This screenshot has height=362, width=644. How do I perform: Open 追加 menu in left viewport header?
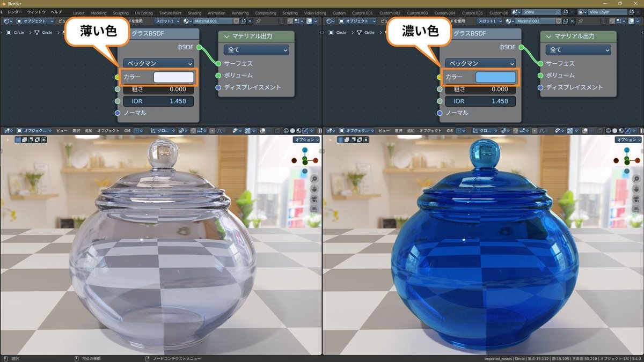point(89,130)
